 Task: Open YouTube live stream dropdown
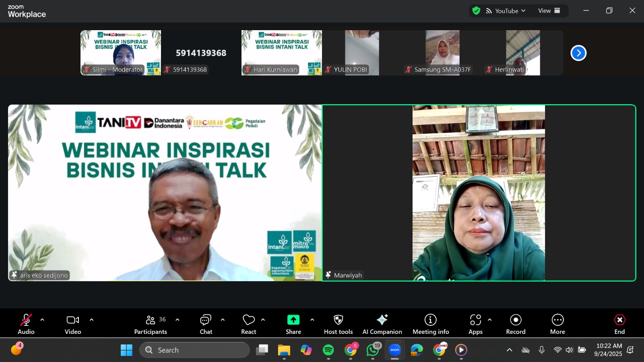point(506,11)
